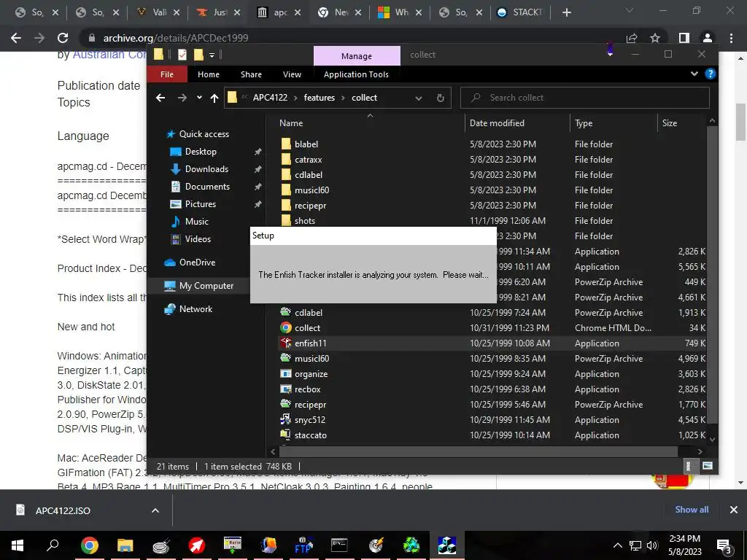This screenshot has height=560, width=747.
Task: Open the FTP program on taskbar
Action: 303,545
